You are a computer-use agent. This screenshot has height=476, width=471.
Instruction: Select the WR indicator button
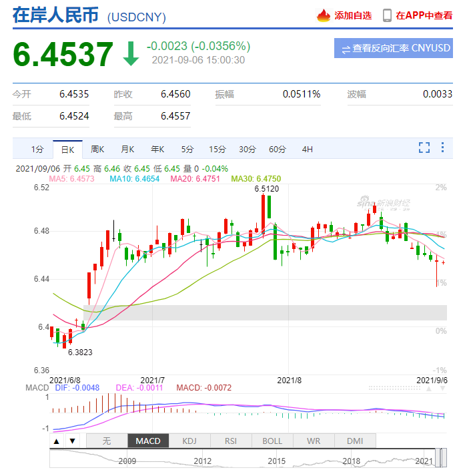point(314,441)
